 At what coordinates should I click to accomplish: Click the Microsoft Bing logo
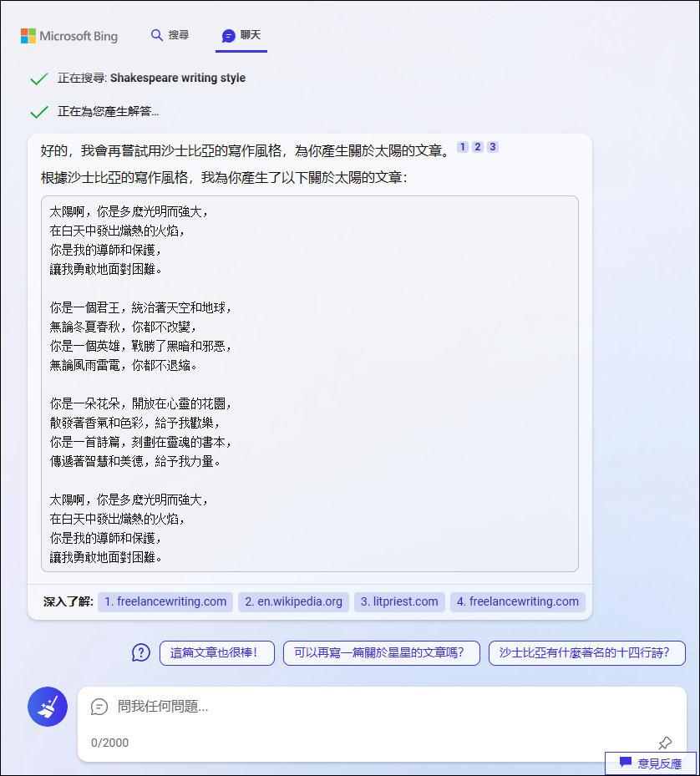click(x=69, y=36)
